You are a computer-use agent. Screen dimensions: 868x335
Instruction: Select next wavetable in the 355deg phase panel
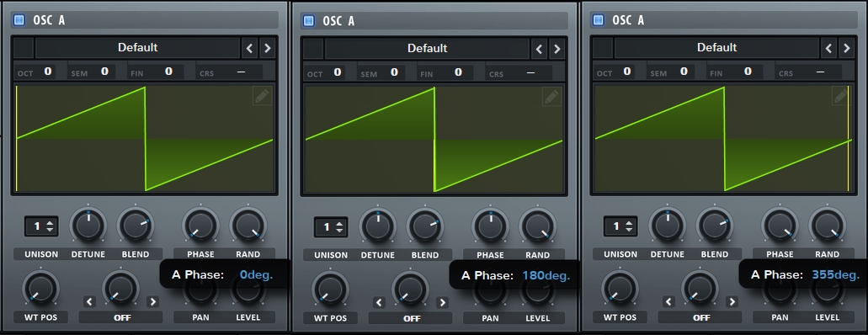point(846,48)
